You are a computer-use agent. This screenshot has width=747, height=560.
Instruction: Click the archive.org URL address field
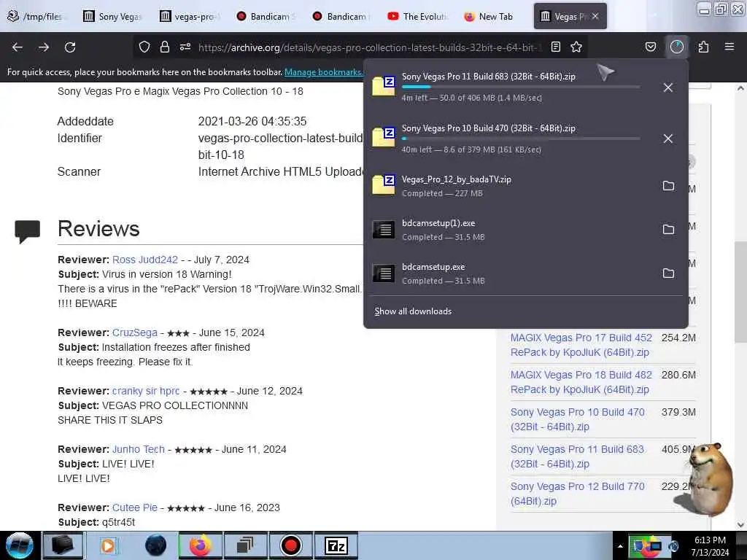(x=369, y=47)
